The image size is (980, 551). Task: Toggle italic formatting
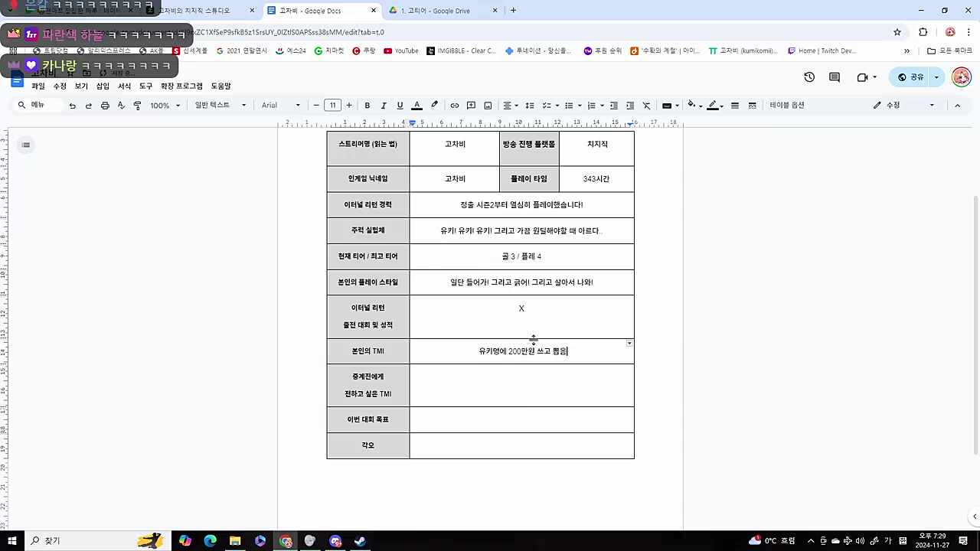(384, 106)
